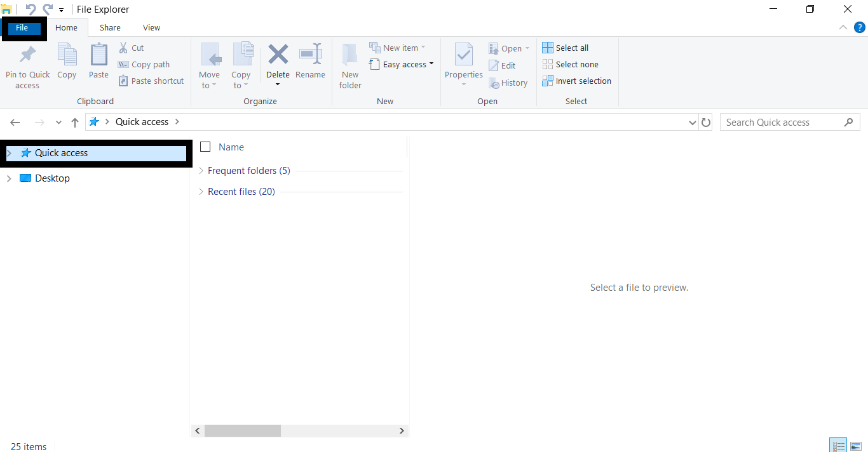Expand the Desktop tree node

coord(9,178)
